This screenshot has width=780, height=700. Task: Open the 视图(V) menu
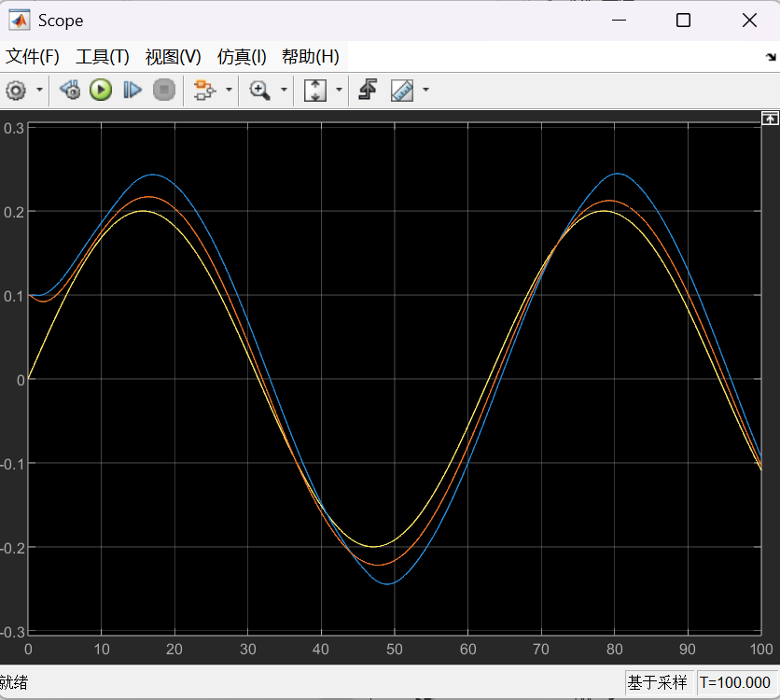click(173, 57)
